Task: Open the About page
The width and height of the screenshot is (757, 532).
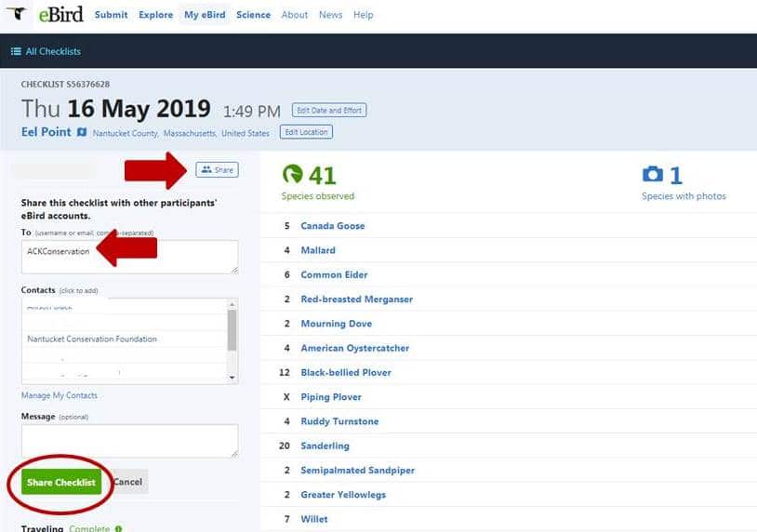Action: pyautogui.click(x=295, y=15)
